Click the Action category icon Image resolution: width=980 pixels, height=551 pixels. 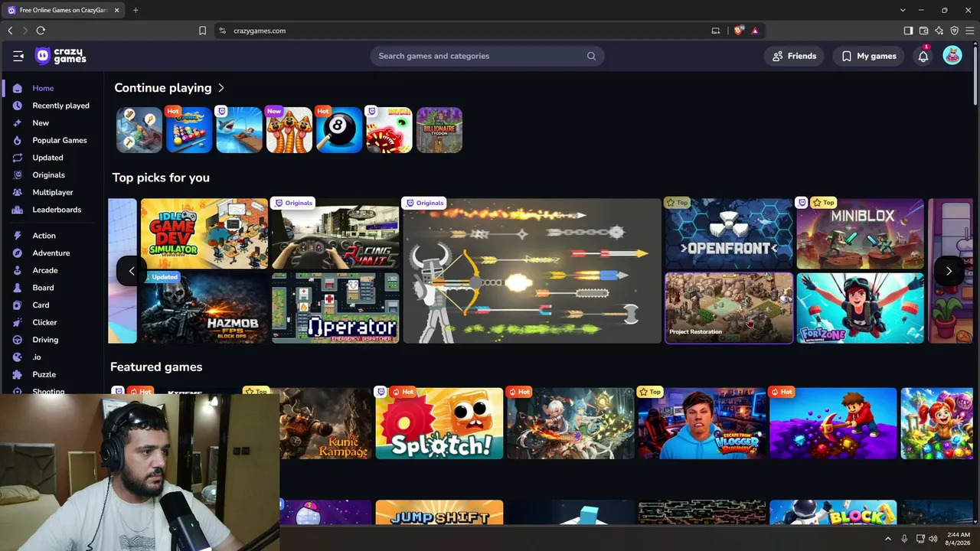(17, 236)
